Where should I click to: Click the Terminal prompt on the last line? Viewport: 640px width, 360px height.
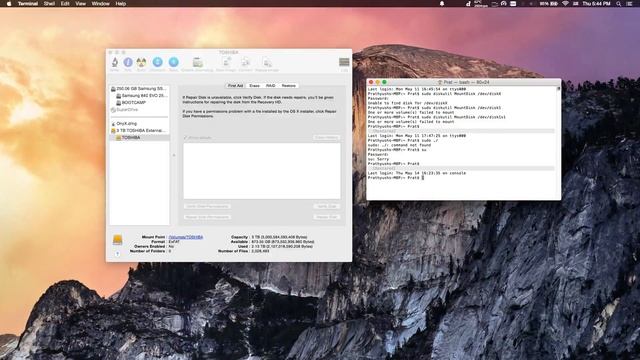[396, 178]
